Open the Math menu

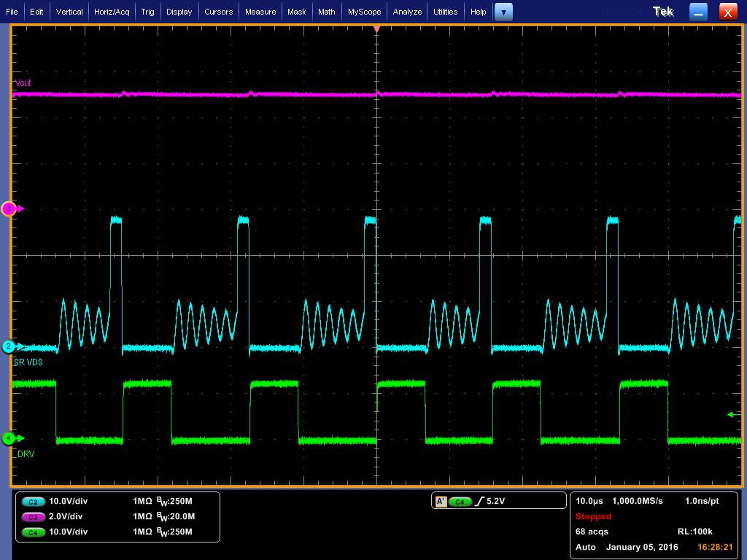pos(326,12)
